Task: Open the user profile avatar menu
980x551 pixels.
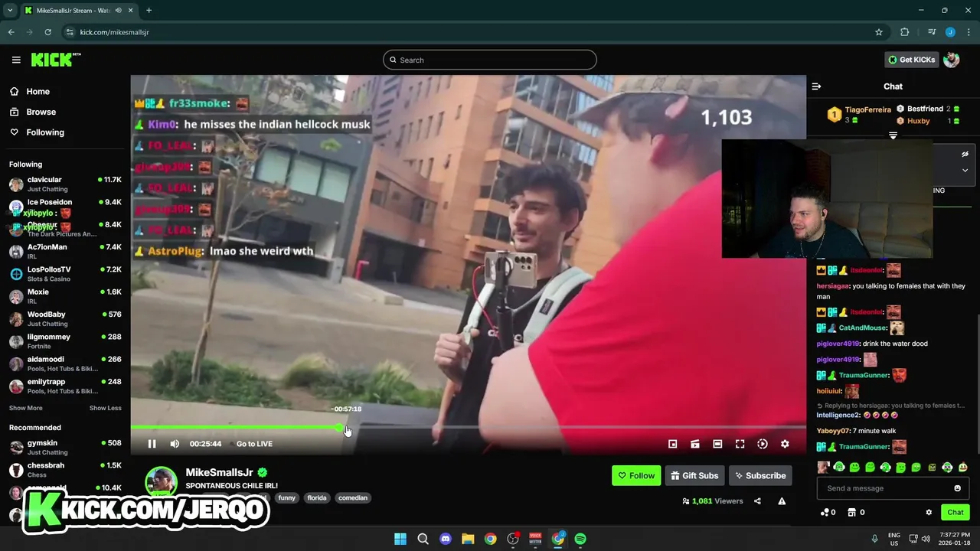Action: click(952, 60)
